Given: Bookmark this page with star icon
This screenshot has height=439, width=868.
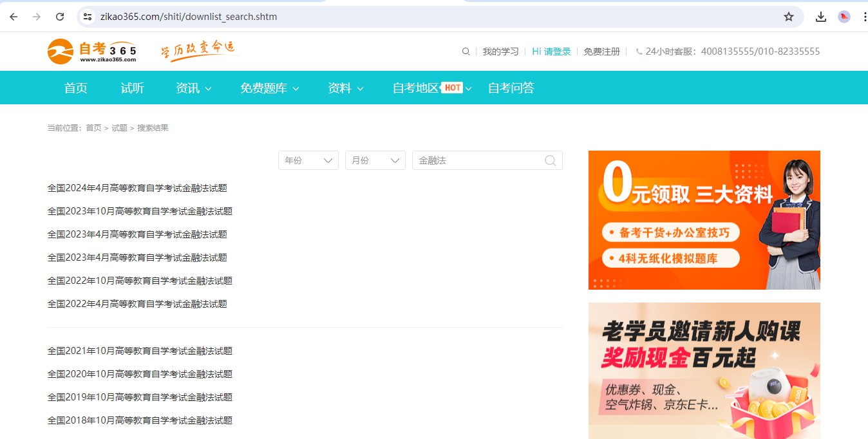Looking at the screenshot, I should click(x=789, y=17).
